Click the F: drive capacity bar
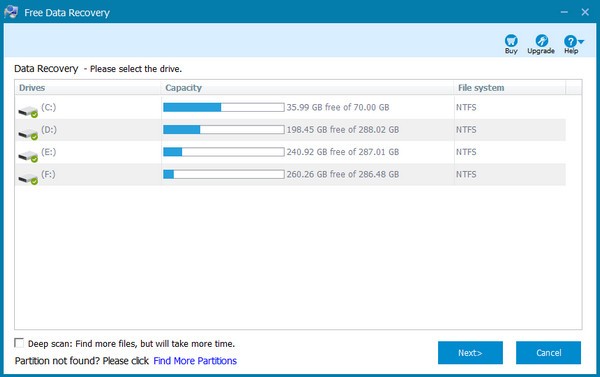The image size is (600, 377). pyautogui.click(x=223, y=174)
